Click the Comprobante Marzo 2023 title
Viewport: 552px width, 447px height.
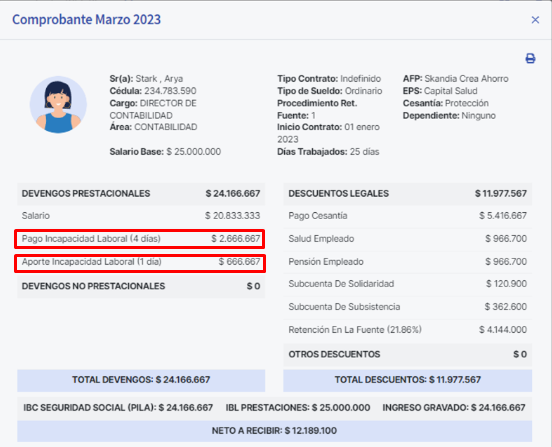(87, 19)
